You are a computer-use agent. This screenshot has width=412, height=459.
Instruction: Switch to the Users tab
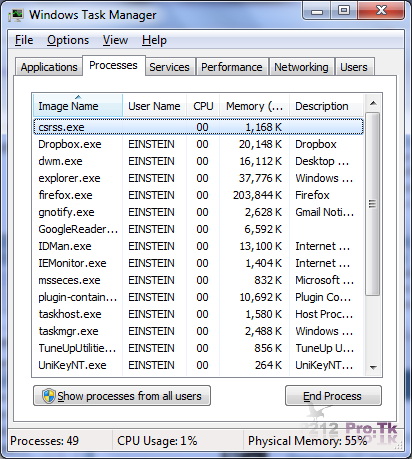354,67
